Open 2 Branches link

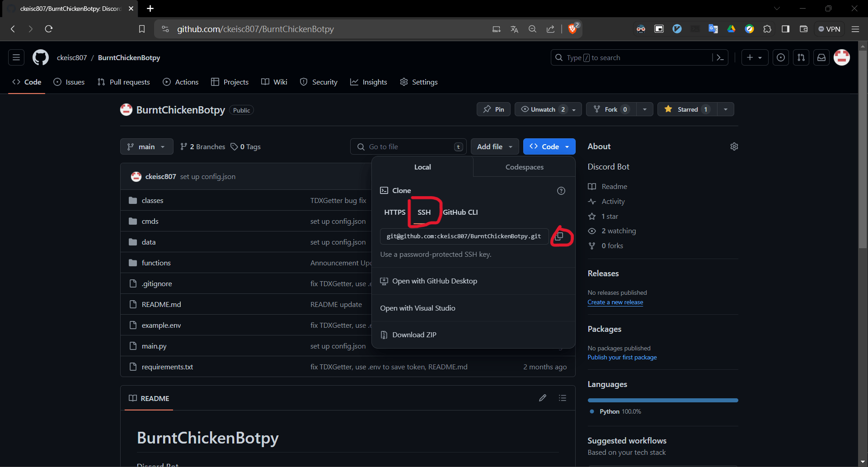click(202, 146)
